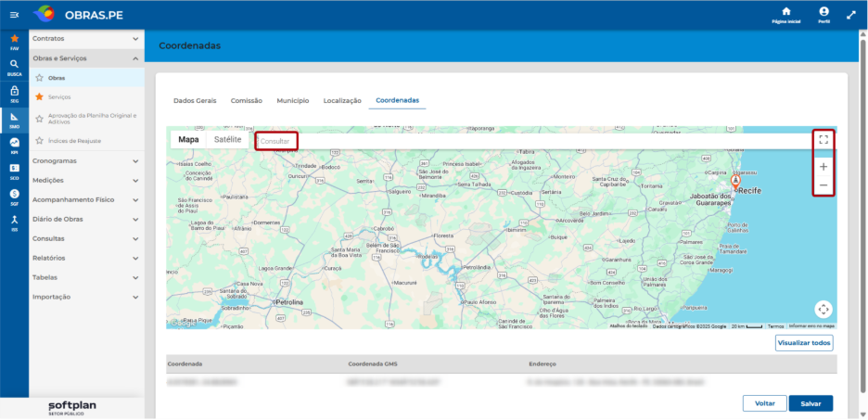Screen dimensions: 868x420
Task: Expand the Tabelas section
Action: (86, 277)
